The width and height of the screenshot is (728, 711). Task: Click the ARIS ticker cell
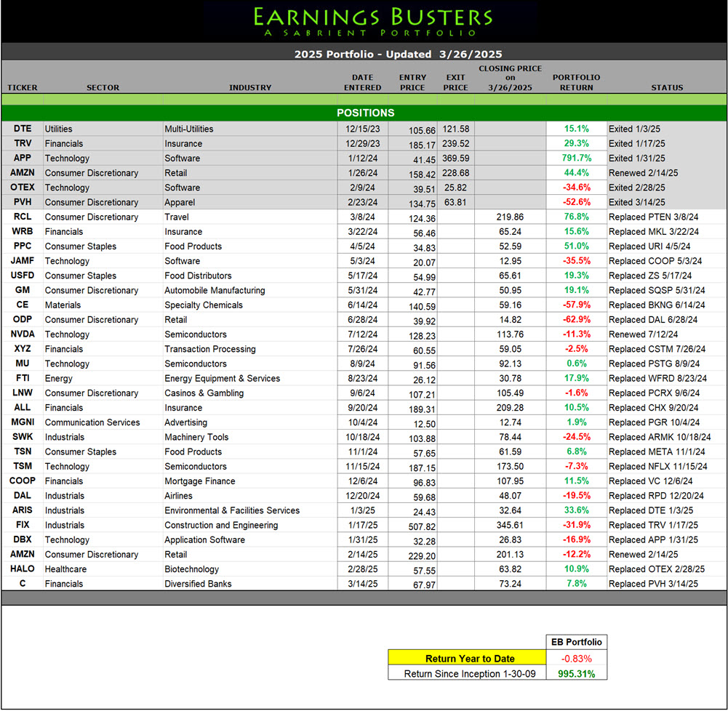23,510
